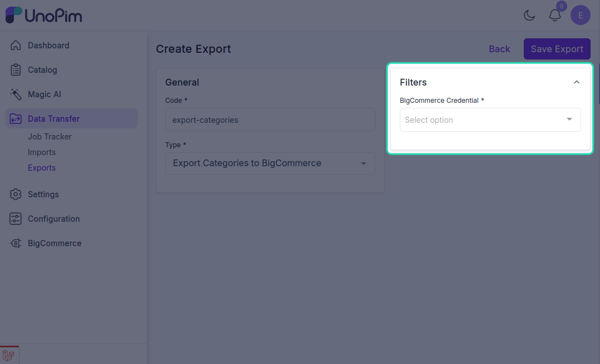Click the General section title
Viewport: 600px width, 364px height.
tap(182, 82)
